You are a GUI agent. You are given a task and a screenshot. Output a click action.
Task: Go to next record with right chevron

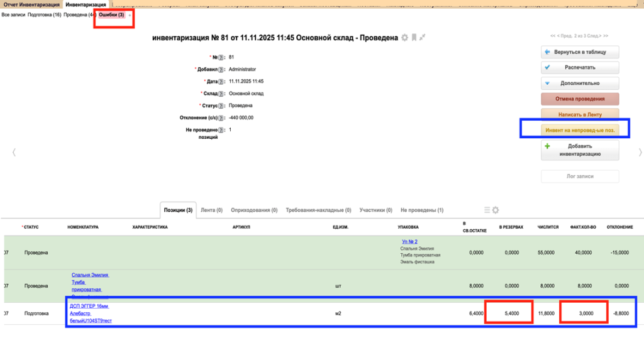click(640, 152)
